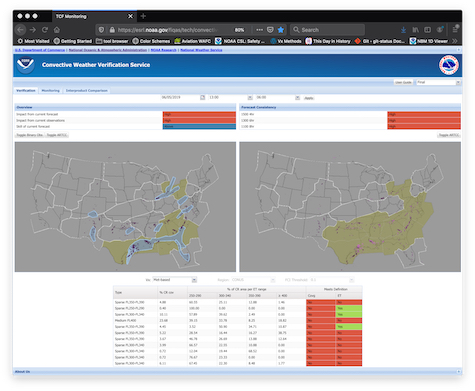475x391 pixels.
Task: Open the Library icon in toolbar
Action: [x=415, y=30]
